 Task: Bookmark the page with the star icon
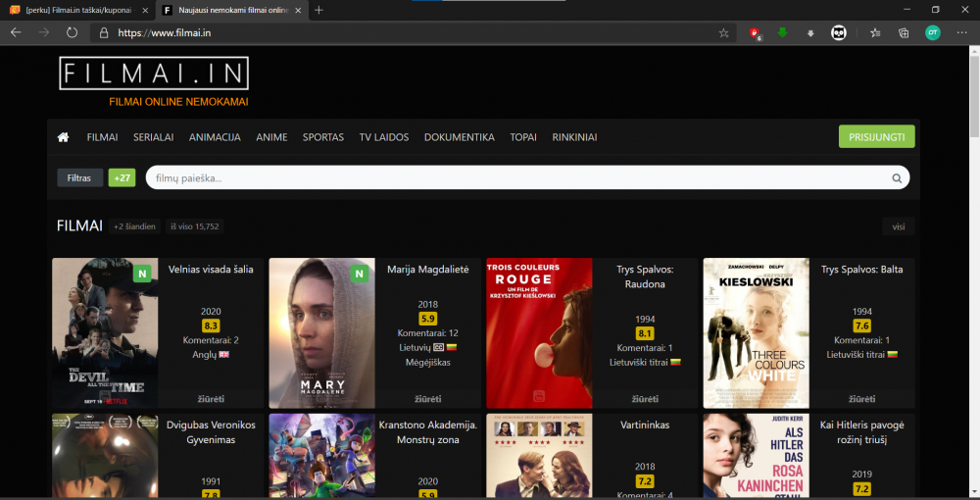(x=724, y=33)
